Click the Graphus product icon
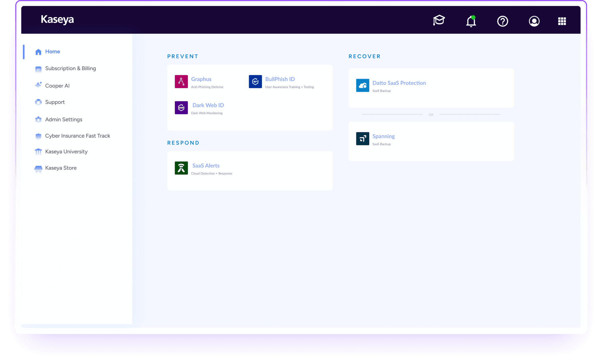The image size is (602, 364). pyautogui.click(x=181, y=82)
